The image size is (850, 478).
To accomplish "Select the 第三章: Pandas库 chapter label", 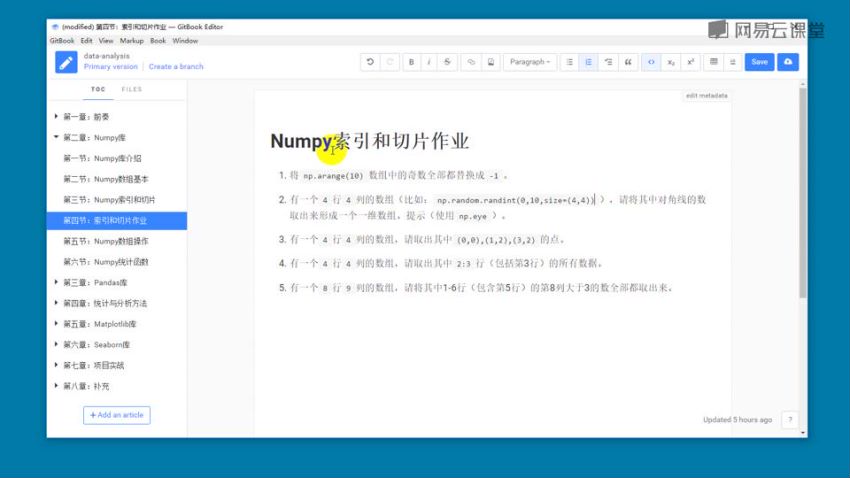I will 95,282.
